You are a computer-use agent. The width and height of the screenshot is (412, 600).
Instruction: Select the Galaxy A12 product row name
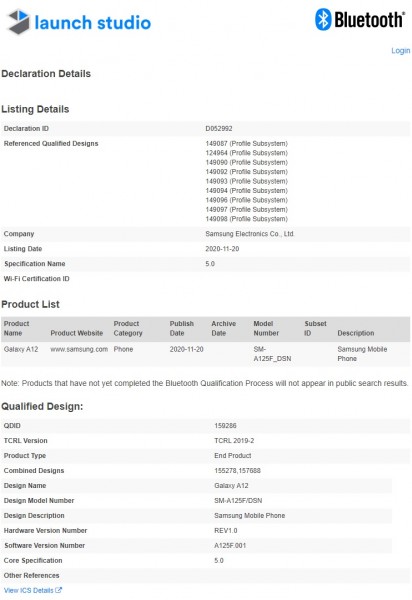21,349
